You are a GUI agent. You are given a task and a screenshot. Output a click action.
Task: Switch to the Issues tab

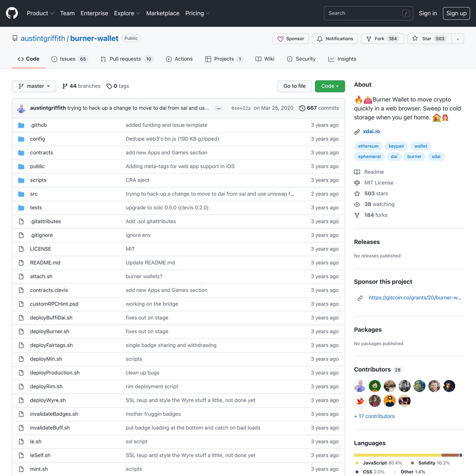tap(69, 59)
